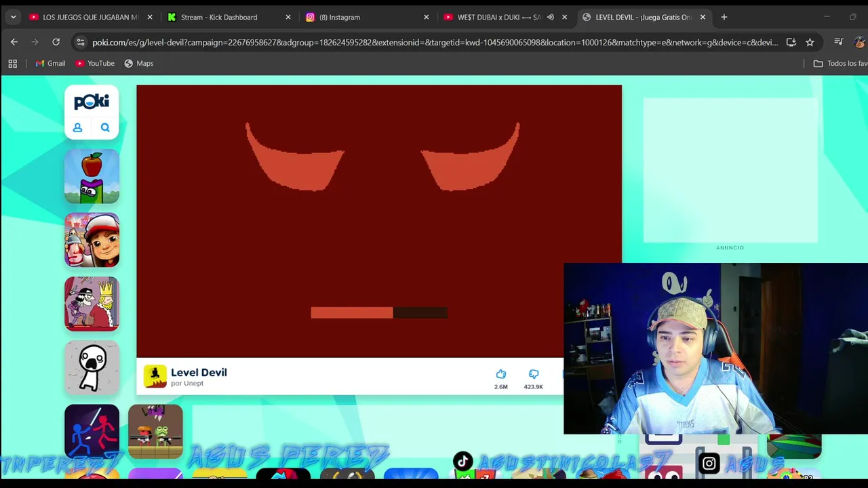Open the blue and red stickman game thumbnail

pos(92,431)
